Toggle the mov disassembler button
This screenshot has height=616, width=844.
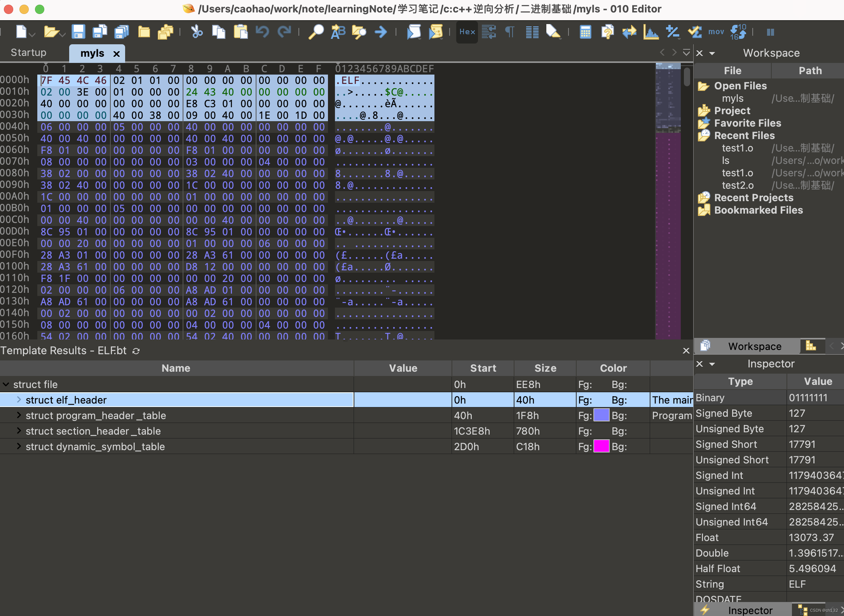pos(716,32)
